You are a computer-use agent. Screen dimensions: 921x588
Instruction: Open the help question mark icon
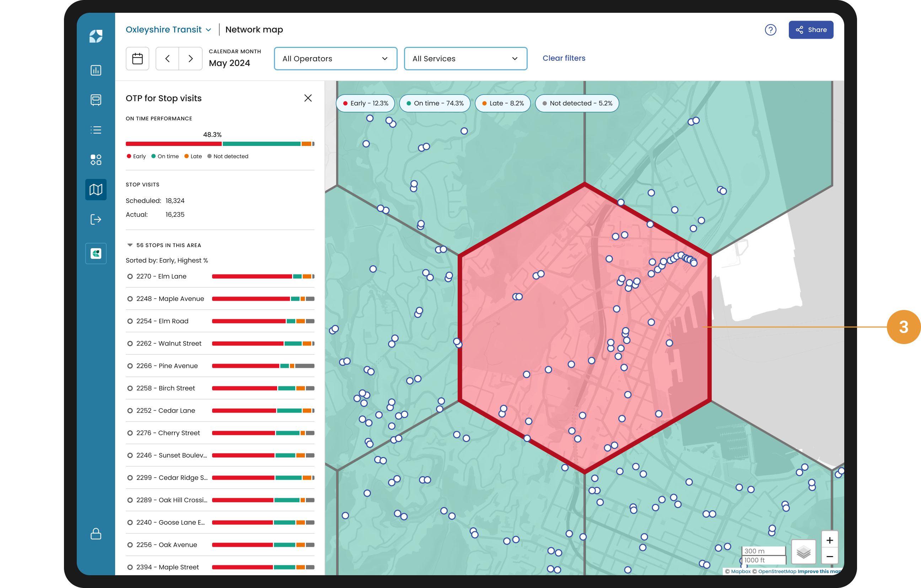770,30
